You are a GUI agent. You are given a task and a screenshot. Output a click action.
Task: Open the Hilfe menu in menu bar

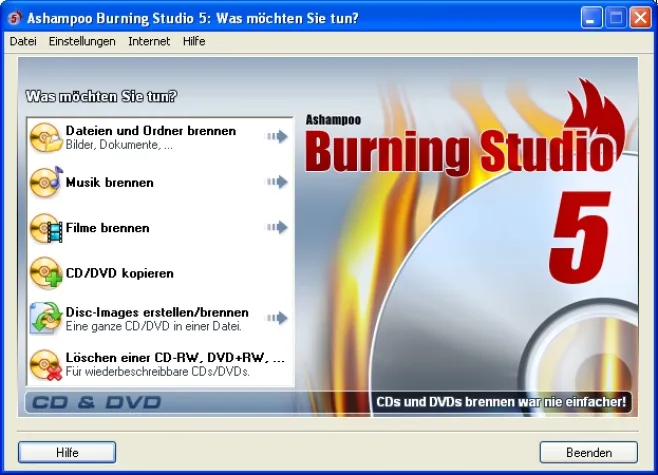coord(194,41)
